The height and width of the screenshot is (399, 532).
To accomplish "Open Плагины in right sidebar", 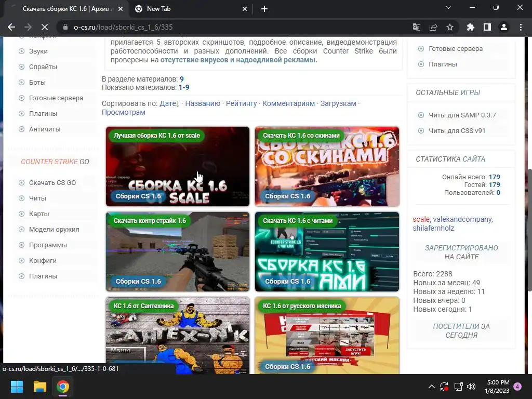I will pyautogui.click(x=443, y=64).
